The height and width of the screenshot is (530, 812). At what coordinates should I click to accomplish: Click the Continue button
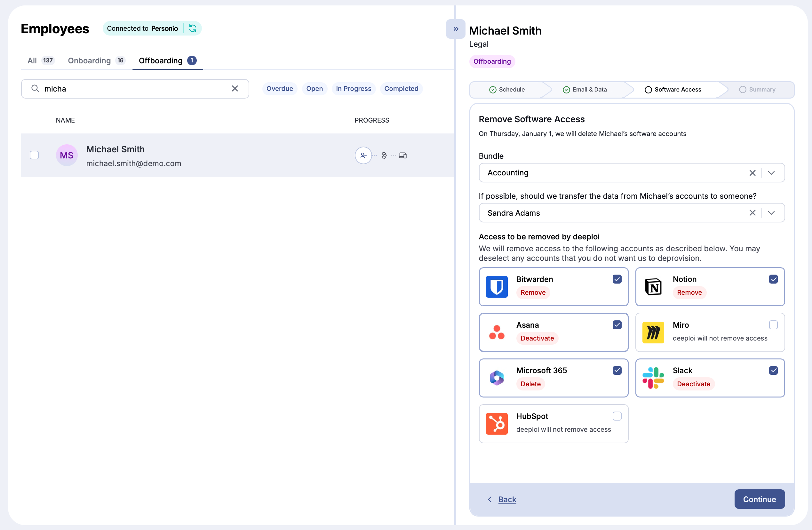click(760, 499)
